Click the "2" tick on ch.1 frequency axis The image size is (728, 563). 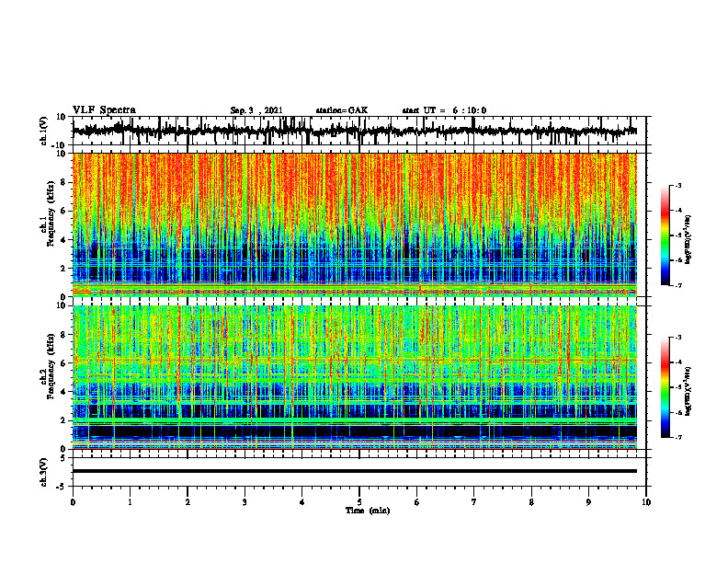coord(63,268)
